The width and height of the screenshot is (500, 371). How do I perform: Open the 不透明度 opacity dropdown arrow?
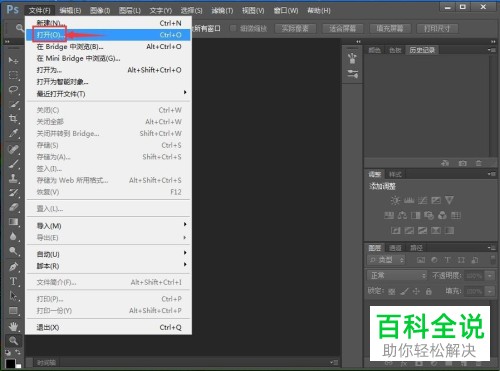pyautogui.click(x=490, y=276)
